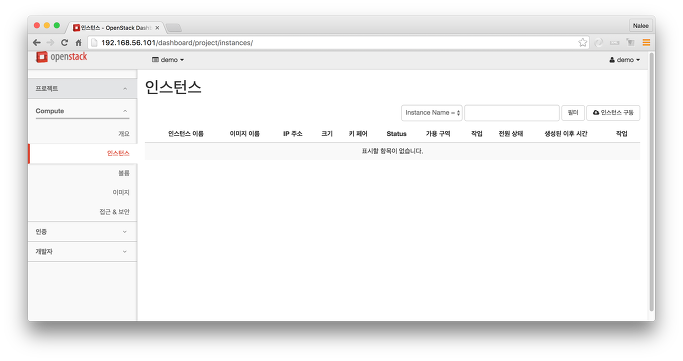This screenshot has width=683, height=361.
Task: Click the 키 페어 column header
Action: point(358,134)
